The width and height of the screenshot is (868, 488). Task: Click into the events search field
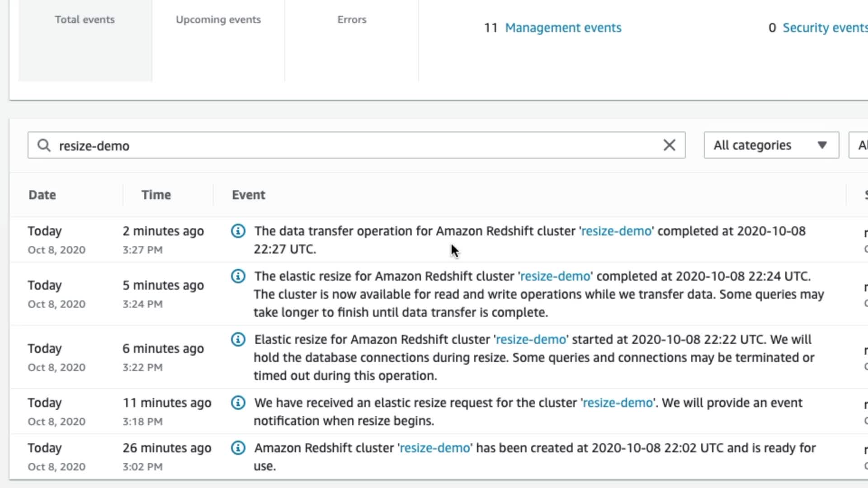pyautogui.click(x=353, y=145)
